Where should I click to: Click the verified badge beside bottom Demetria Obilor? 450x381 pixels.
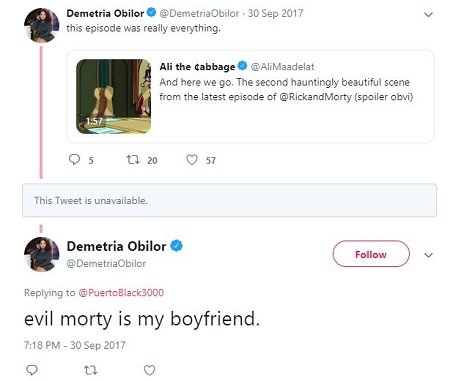pyautogui.click(x=177, y=246)
